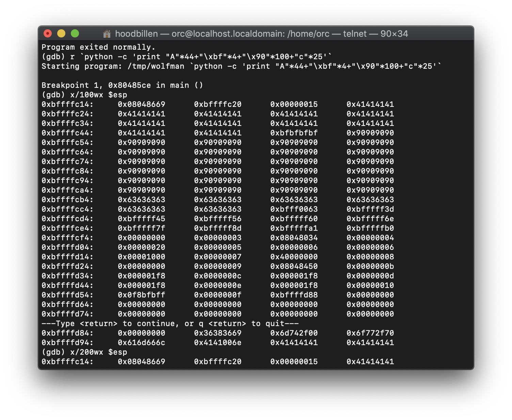
Task: Select value 0x00000020 in row 0xbffffd04
Action: click(142, 247)
